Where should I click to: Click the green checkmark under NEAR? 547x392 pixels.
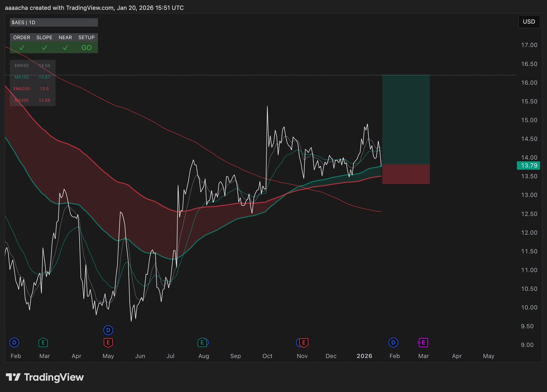65,47
